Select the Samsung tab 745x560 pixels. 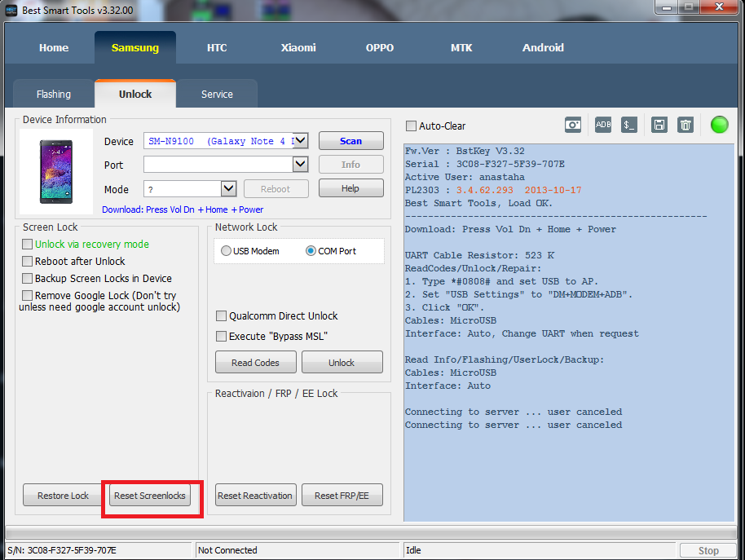click(x=135, y=47)
